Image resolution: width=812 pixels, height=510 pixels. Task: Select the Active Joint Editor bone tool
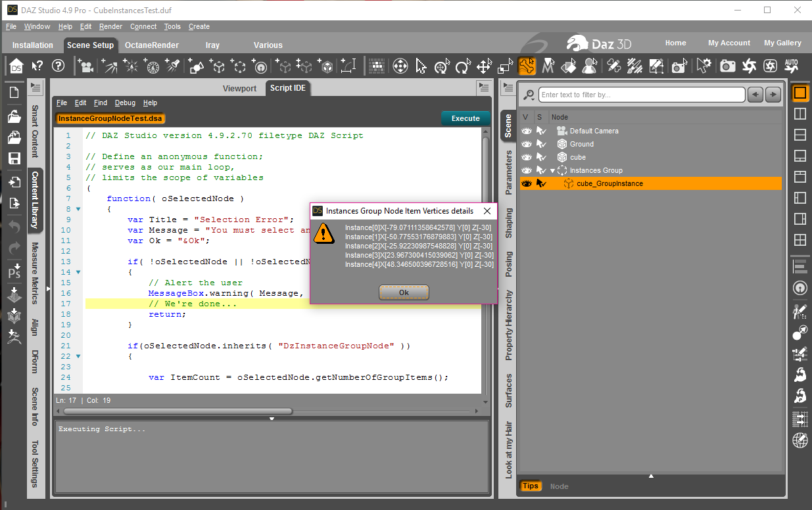(527, 66)
